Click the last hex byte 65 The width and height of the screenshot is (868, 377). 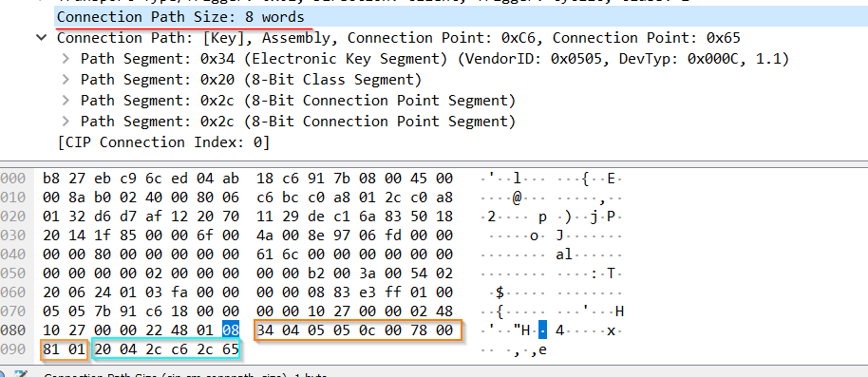pos(231,349)
